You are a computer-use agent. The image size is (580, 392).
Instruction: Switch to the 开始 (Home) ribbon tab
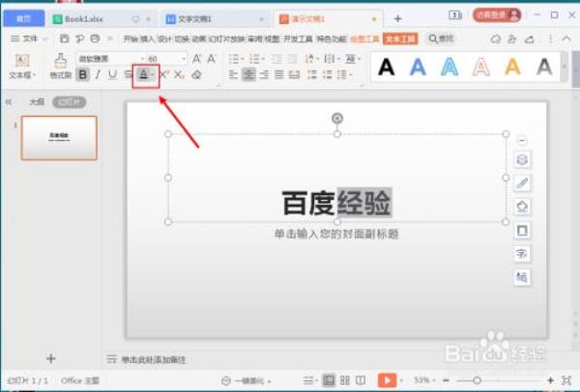[x=130, y=39]
